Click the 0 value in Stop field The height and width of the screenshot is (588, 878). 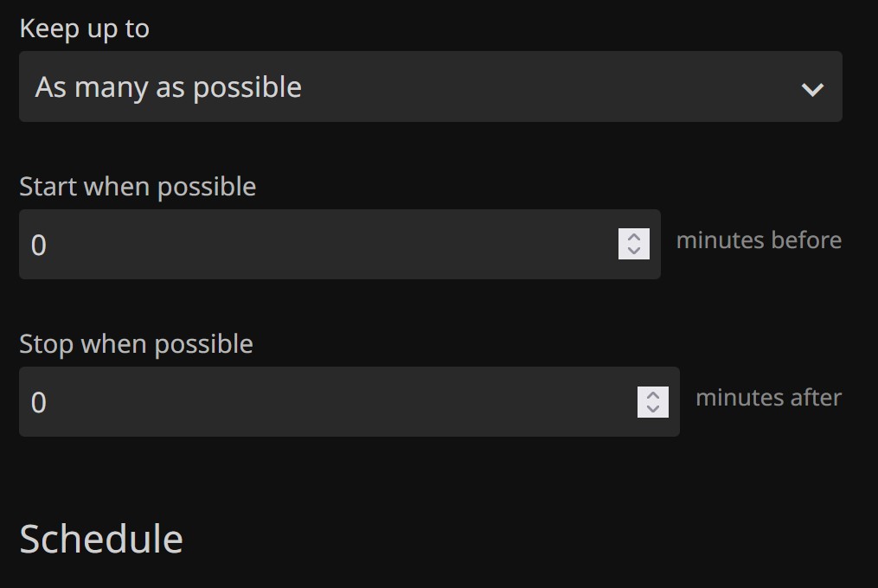pyautogui.click(x=39, y=403)
